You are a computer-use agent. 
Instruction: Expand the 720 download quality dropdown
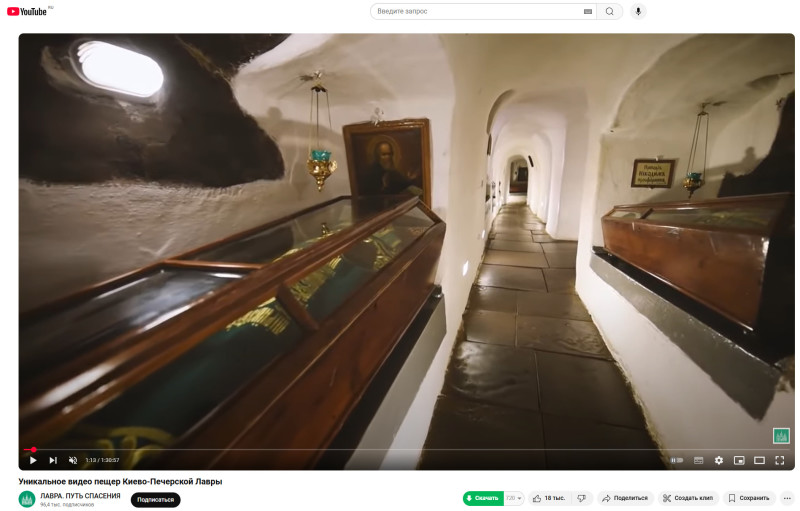513,498
